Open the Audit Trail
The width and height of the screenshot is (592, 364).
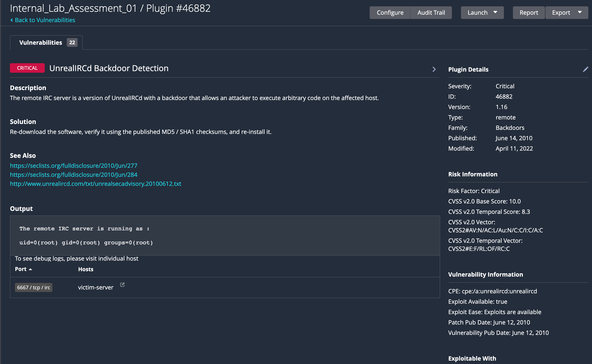tap(431, 12)
